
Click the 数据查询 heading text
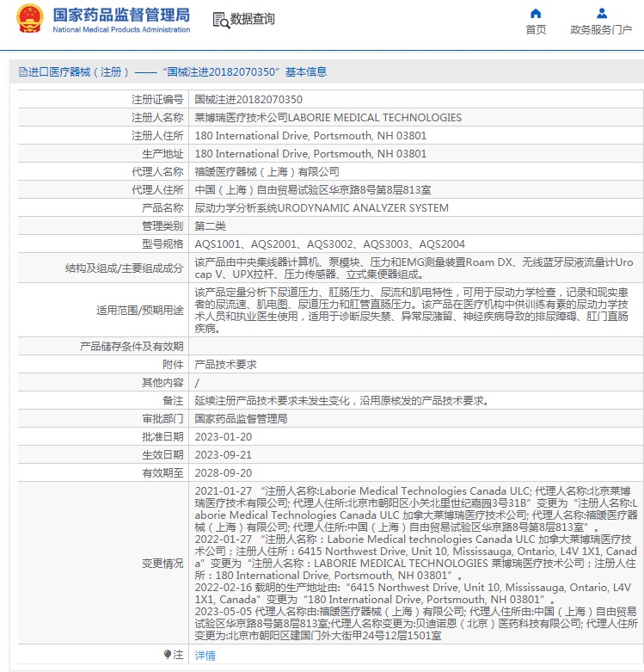tap(252, 19)
